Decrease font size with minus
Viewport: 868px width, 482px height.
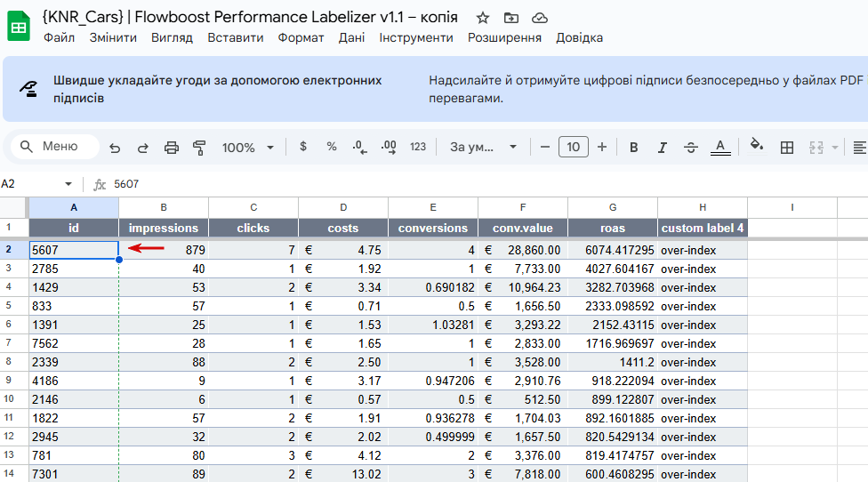click(x=544, y=148)
